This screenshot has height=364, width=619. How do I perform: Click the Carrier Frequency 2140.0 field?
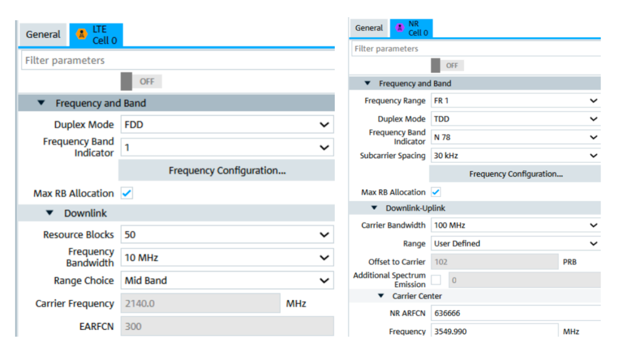(x=201, y=304)
